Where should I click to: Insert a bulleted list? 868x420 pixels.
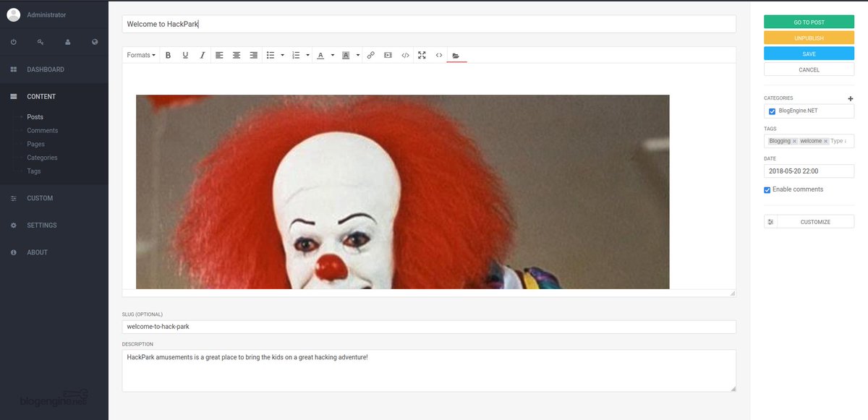(271, 55)
